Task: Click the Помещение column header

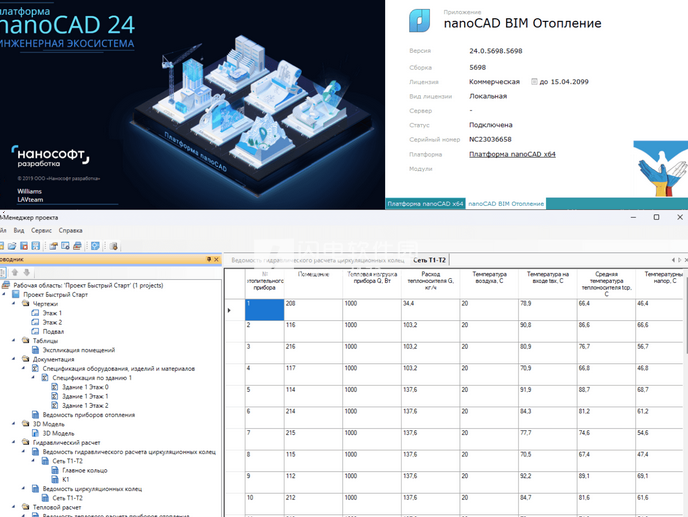Action: pyautogui.click(x=313, y=283)
